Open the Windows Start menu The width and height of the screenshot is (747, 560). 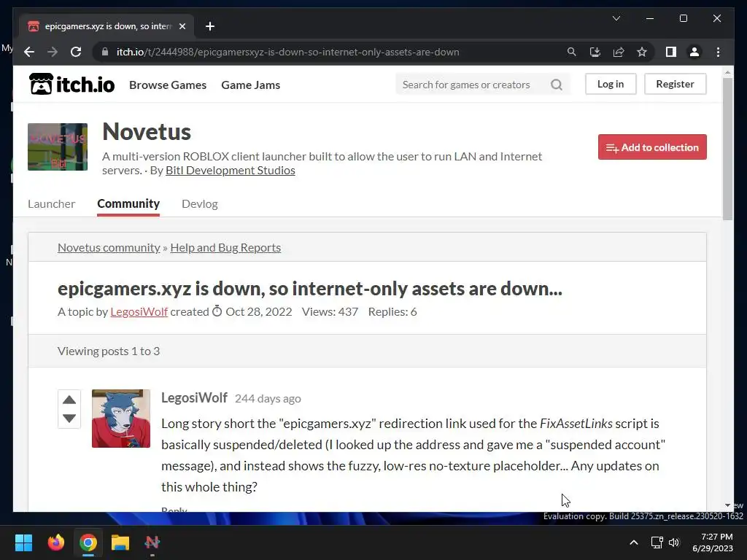[23, 542]
